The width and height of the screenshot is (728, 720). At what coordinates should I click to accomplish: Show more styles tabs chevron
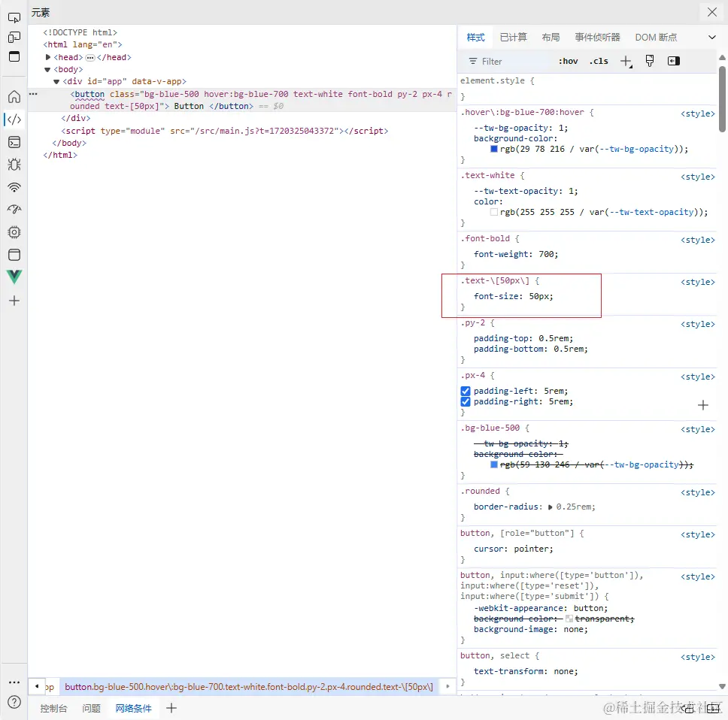coord(712,37)
